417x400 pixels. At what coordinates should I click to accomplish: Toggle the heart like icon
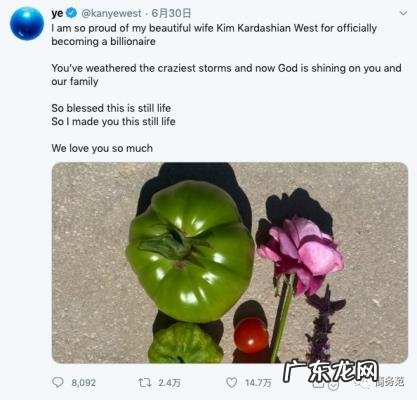tap(232, 382)
